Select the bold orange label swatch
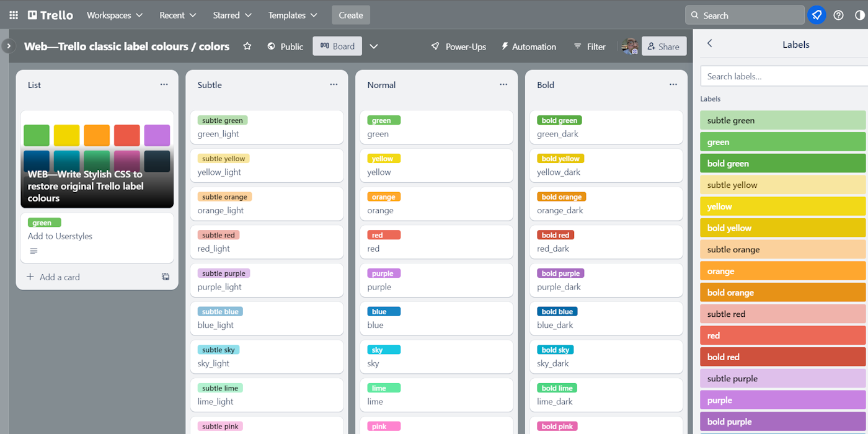Image resolution: width=868 pixels, height=434 pixels. point(782,292)
